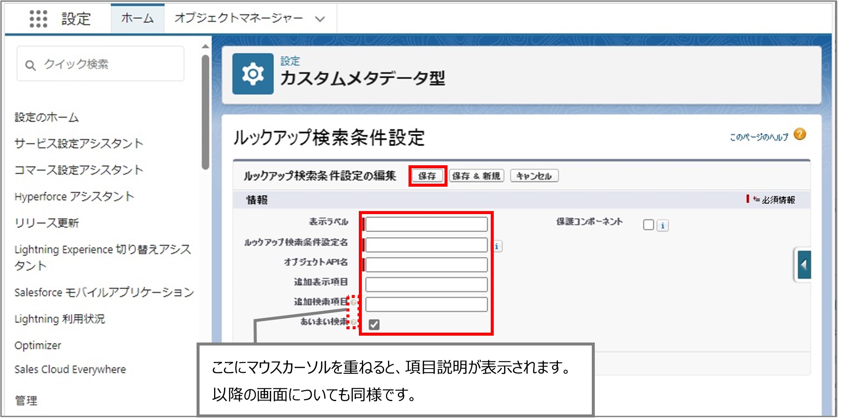Viewport: 868px width, 420px height.
Task: Open リリース更新 in the sidebar
Action: point(47,223)
